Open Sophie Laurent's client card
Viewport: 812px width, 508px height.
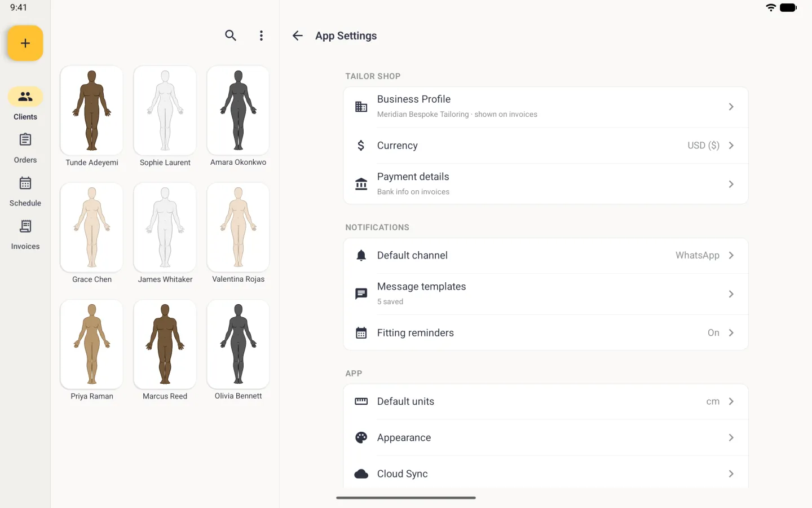[165, 111]
